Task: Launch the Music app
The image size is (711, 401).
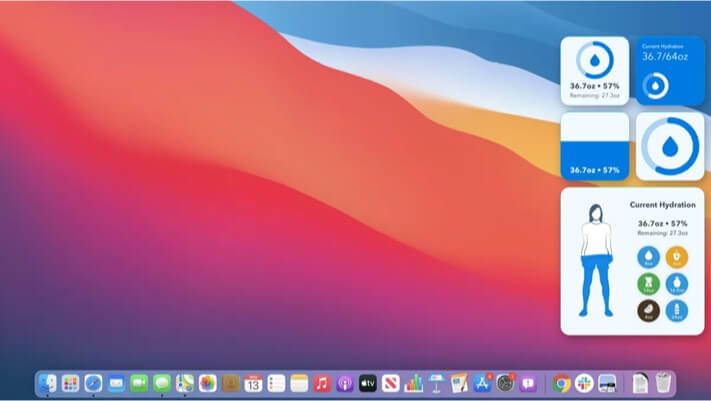Action: point(322,384)
